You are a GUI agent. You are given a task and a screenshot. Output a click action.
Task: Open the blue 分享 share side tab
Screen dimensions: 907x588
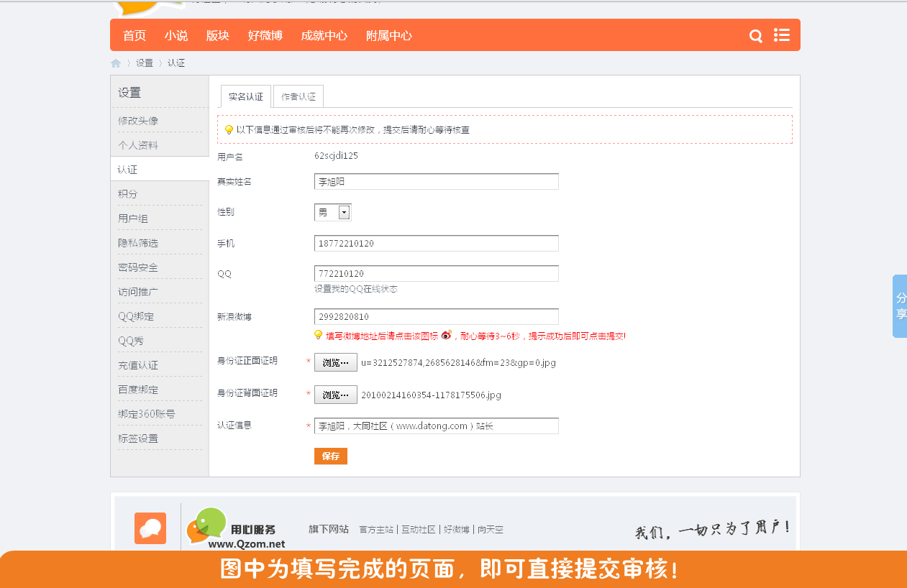coord(900,306)
